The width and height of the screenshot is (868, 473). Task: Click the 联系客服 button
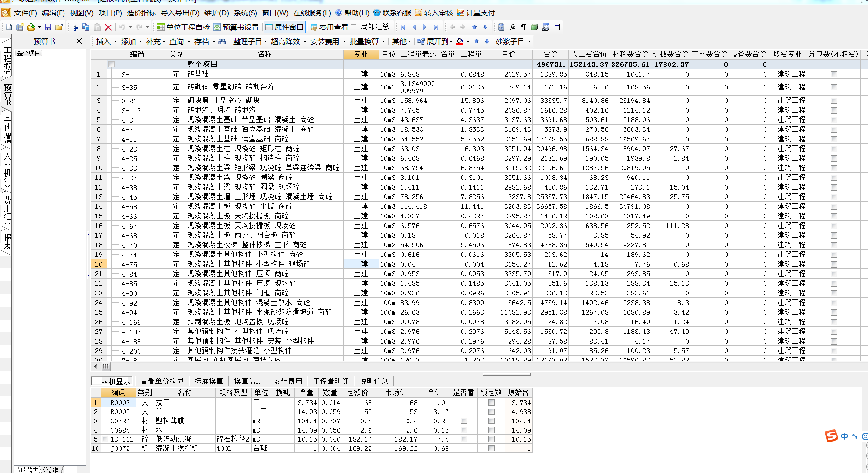point(392,13)
